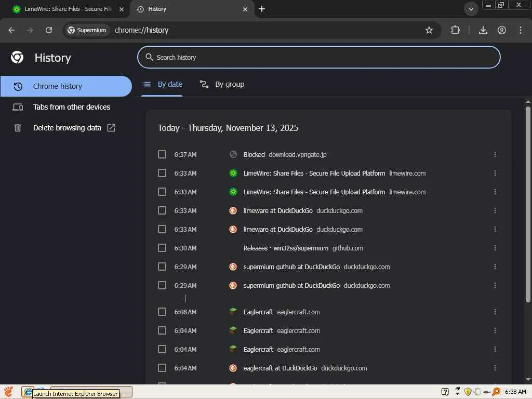The image size is (532, 399).
Task: Open Releases · win32ss/supermium history link
Action: click(x=286, y=248)
